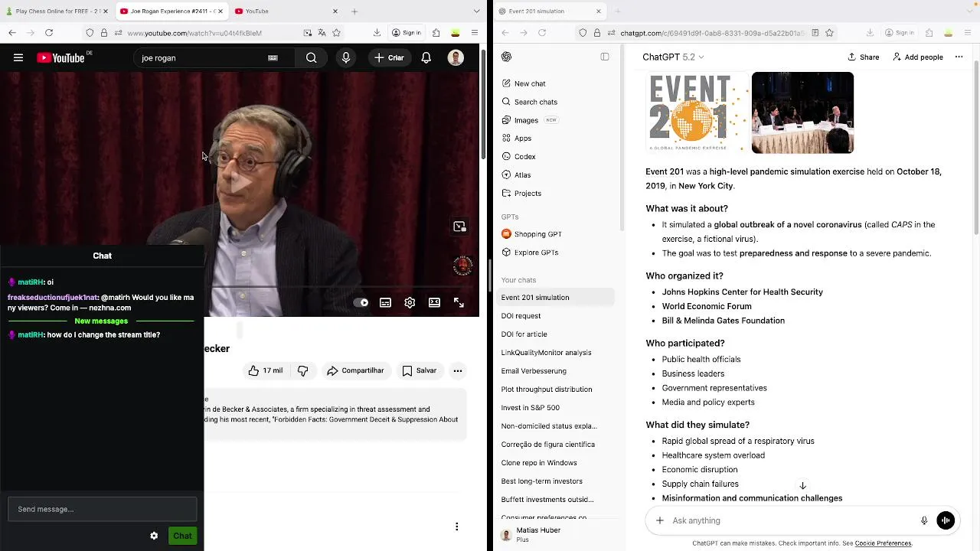
Task: Click the green Chat send button
Action: tap(182, 536)
